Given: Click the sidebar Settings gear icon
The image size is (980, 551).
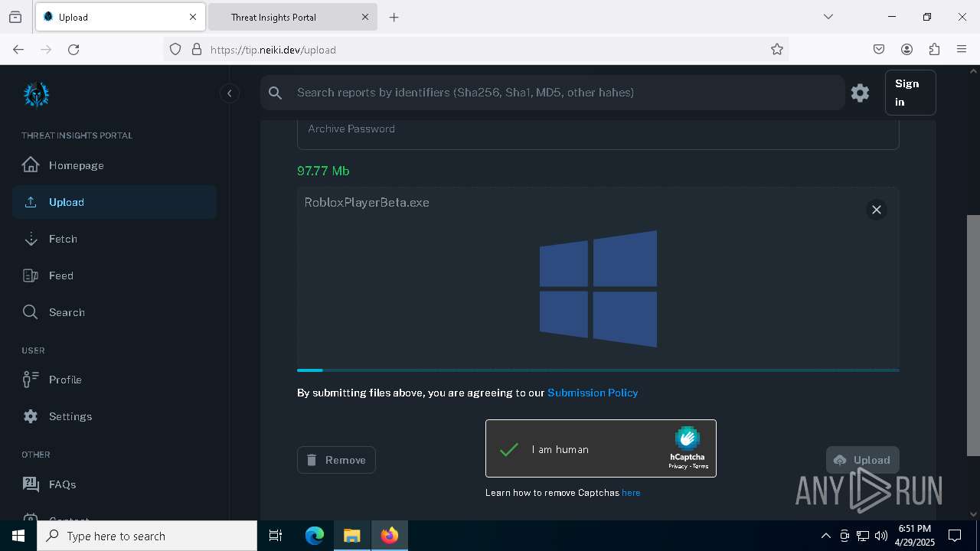Looking at the screenshot, I should tap(31, 416).
